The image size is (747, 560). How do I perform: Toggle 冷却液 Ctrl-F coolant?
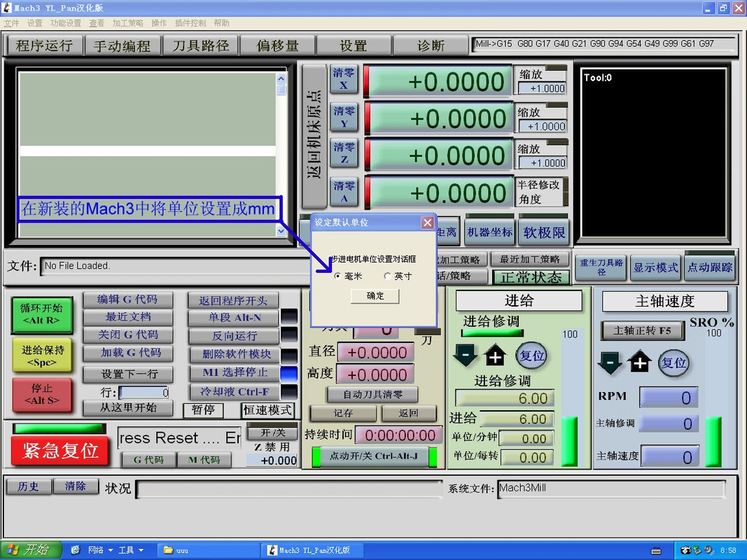(233, 391)
